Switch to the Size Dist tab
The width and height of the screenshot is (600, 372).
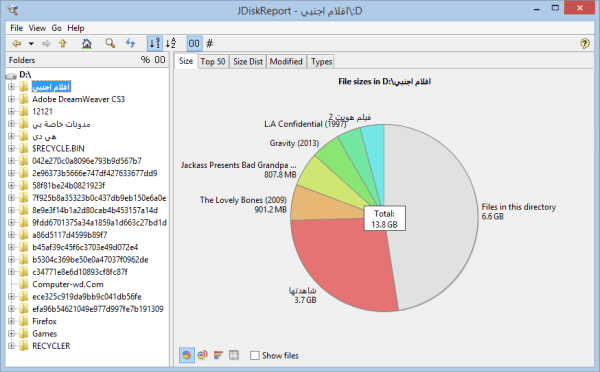click(x=248, y=62)
